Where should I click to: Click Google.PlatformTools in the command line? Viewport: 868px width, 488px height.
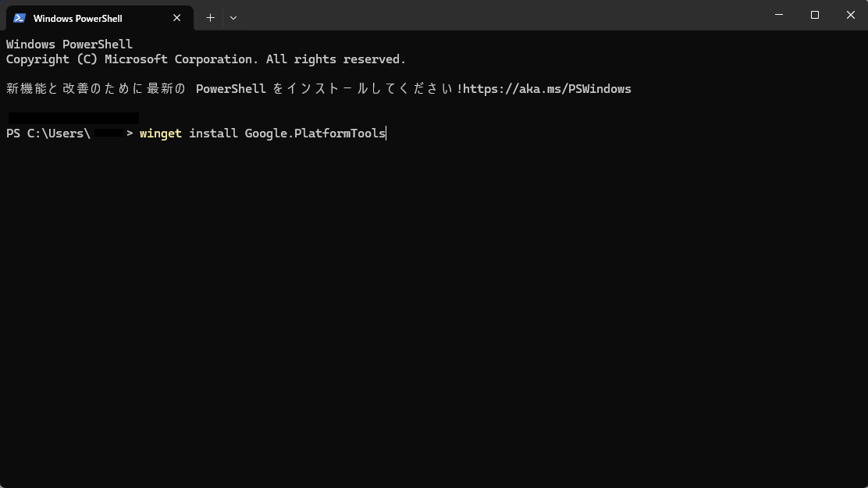tap(315, 134)
